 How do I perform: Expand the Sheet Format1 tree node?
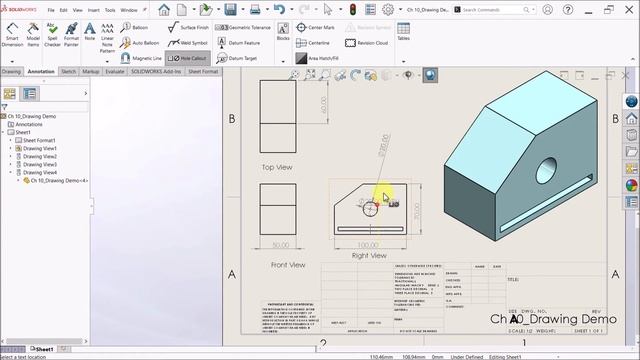tap(11, 140)
